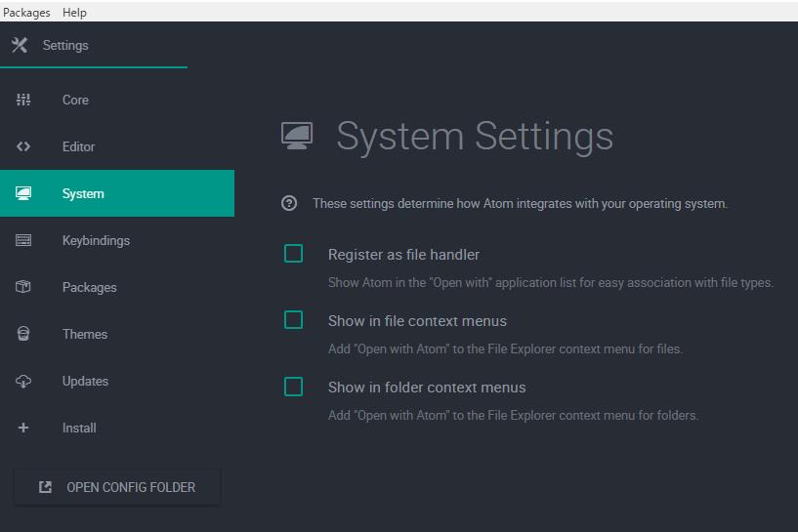Open the Packages menu in menu bar
This screenshot has height=532, width=798.
click(x=26, y=13)
